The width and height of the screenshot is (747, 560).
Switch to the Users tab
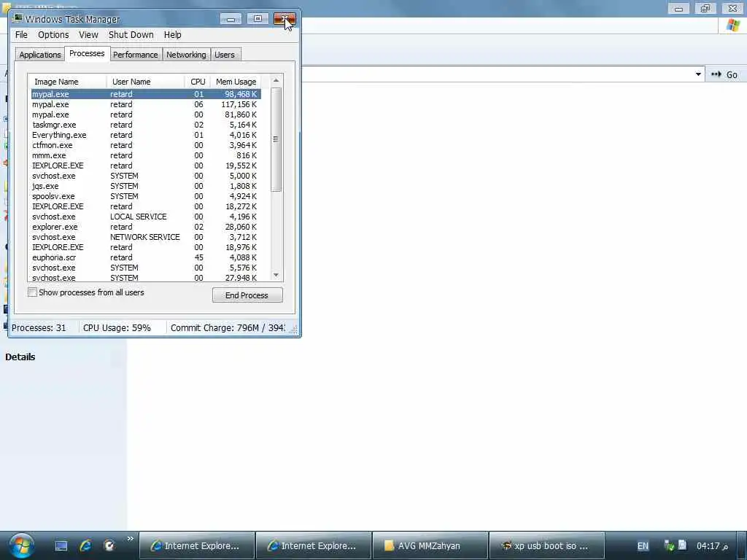pos(225,55)
